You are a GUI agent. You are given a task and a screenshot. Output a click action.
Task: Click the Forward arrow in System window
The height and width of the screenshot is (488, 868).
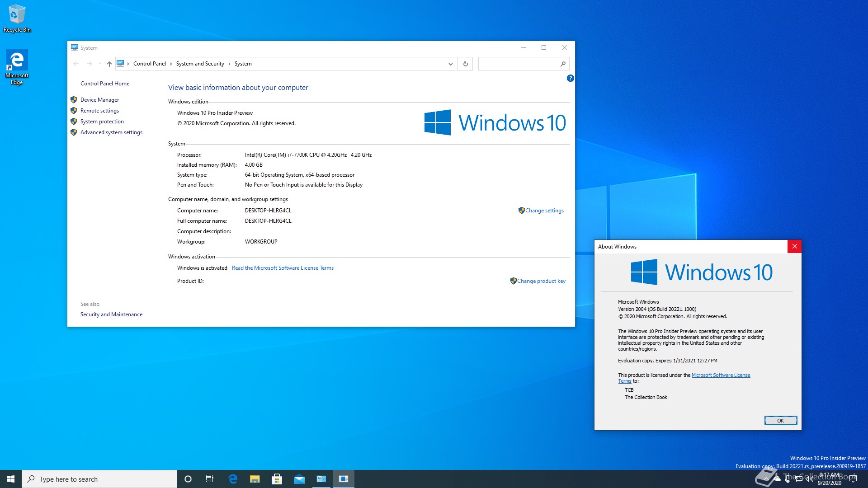[x=89, y=64]
